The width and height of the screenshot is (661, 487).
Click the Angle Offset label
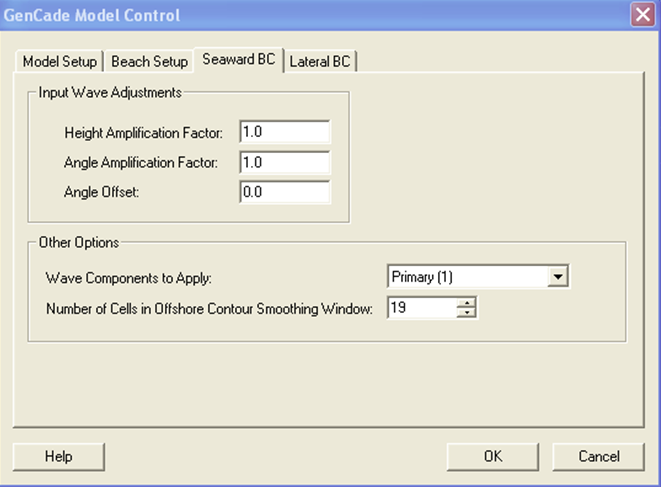coord(101,192)
